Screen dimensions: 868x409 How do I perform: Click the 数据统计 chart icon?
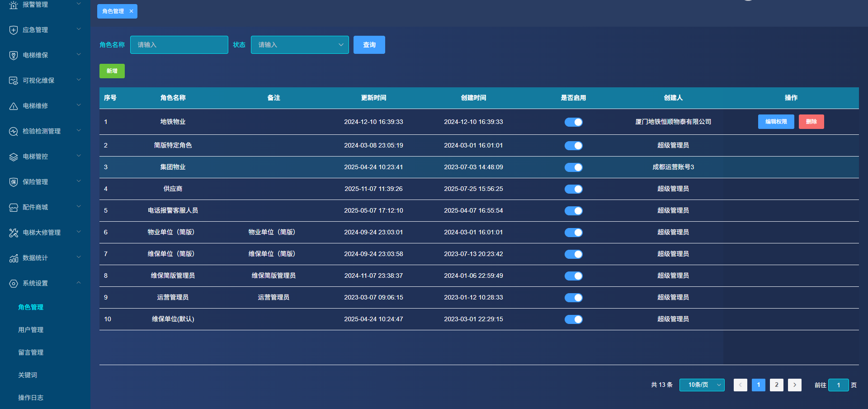14,258
